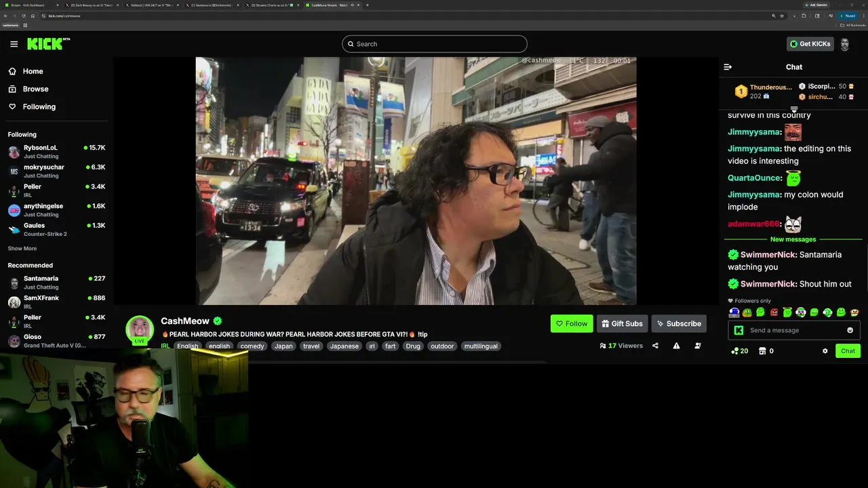Open the emoji picker in chat input
Image resolution: width=868 pixels, height=488 pixels.
[850, 330]
